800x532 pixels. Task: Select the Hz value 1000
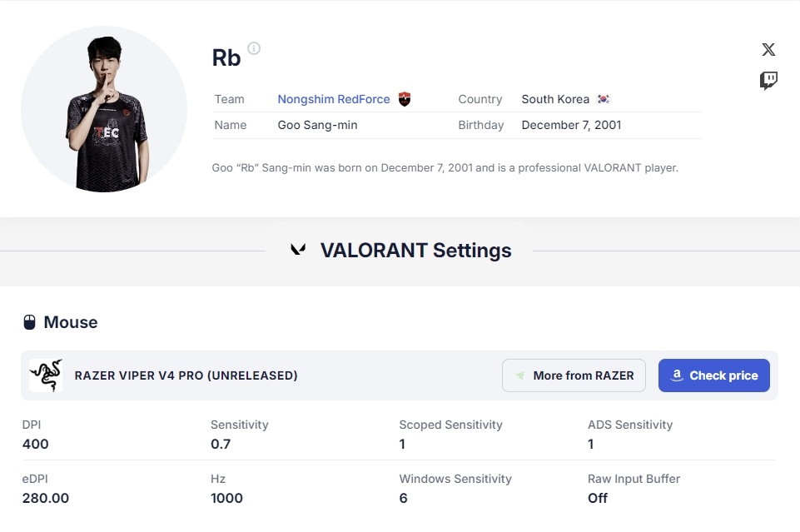click(x=226, y=498)
